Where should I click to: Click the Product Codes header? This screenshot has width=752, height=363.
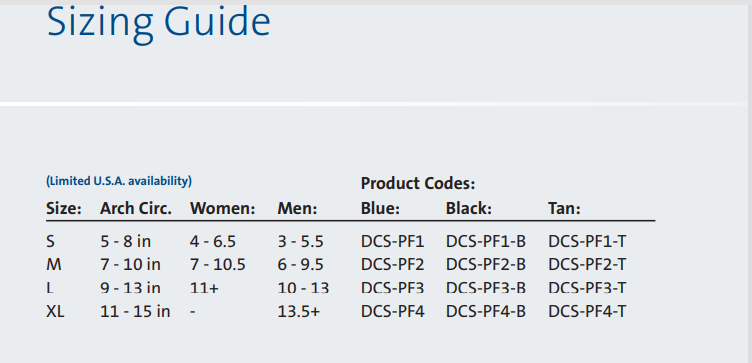point(418,183)
